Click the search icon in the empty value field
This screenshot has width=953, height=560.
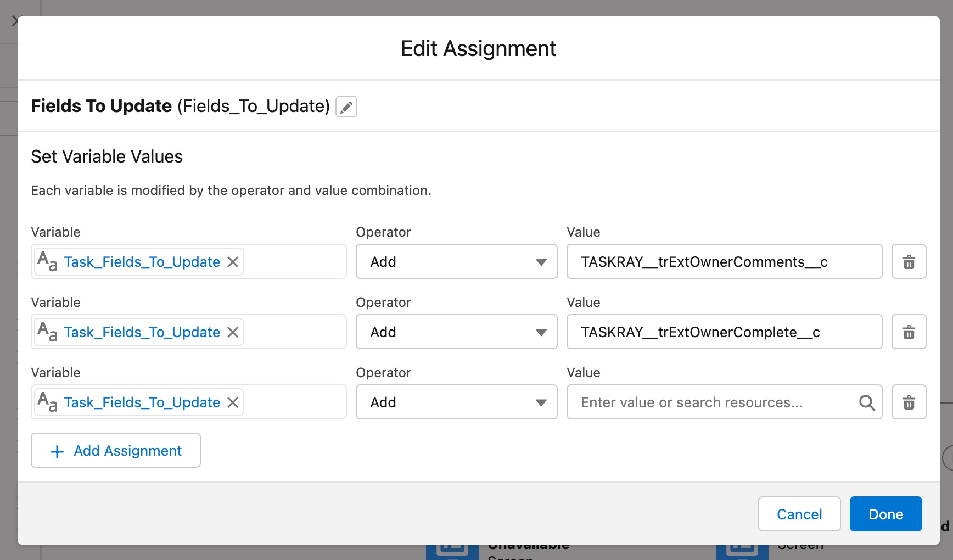click(867, 402)
